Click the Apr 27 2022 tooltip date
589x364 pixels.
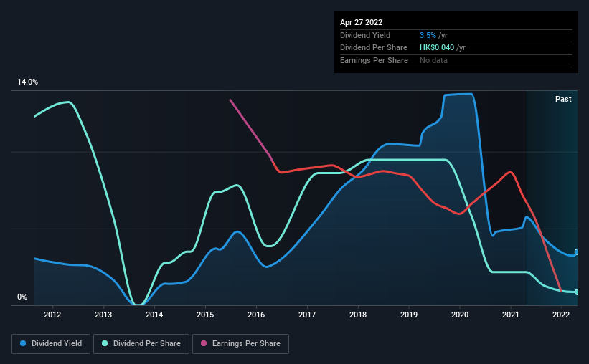tap(361, 22)
